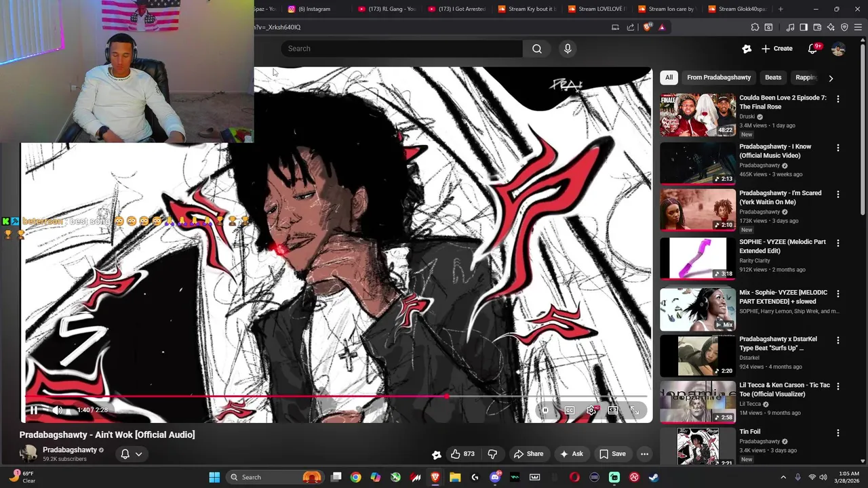
Task: Open options for SOPHIE - VYZEE video
Action: pyautogui.click(x=837, y=243)
